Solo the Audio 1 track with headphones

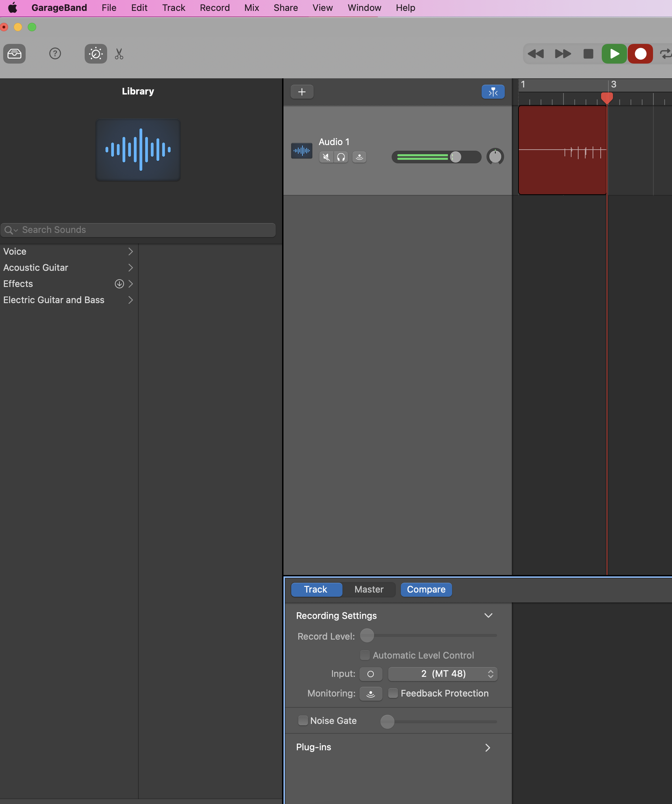click(341, 157)
